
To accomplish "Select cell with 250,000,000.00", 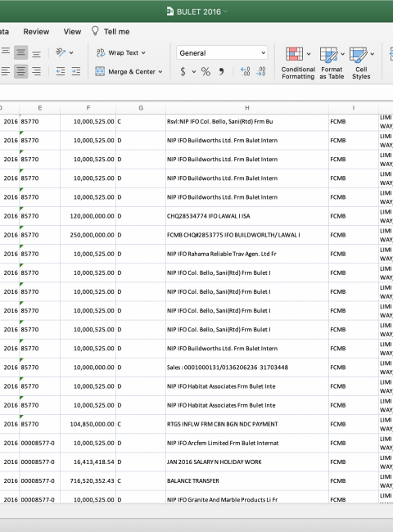I will 88,235.
